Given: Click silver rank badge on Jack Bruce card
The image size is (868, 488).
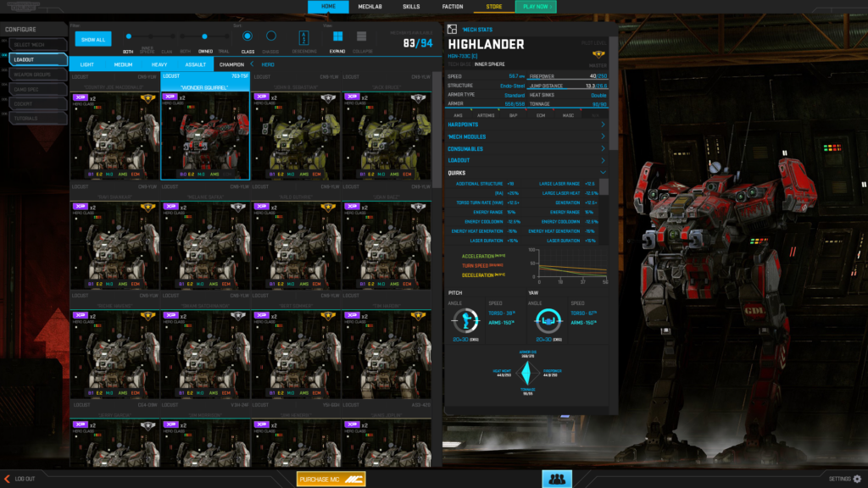Looking at the screenshot, I should pyautogui.click(x=419, y=98).
